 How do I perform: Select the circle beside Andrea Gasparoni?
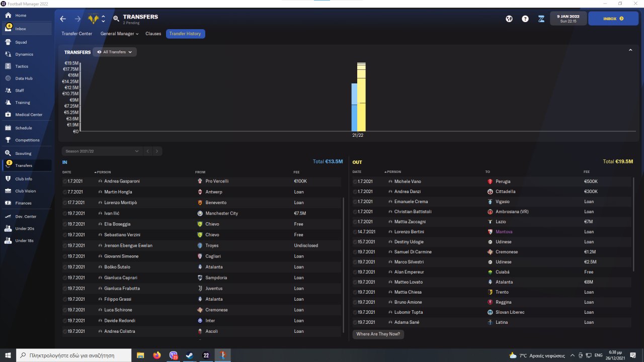pos(65,181)
